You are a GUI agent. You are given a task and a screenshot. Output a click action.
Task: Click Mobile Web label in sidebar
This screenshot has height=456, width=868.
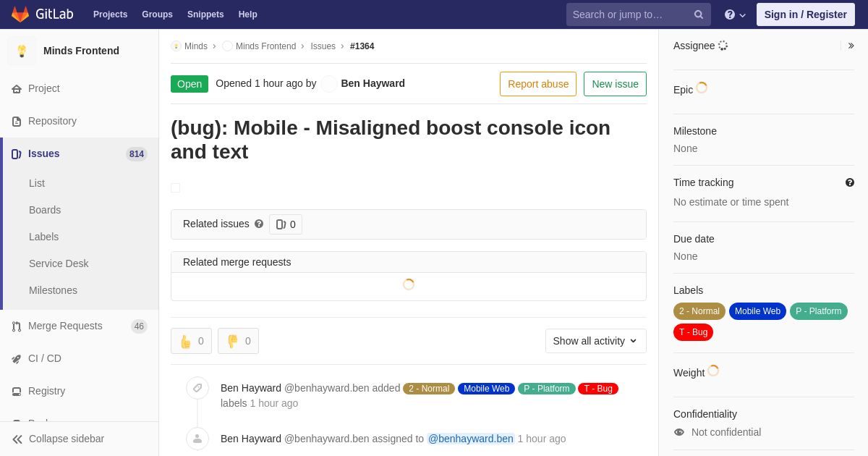coord(757,311)
